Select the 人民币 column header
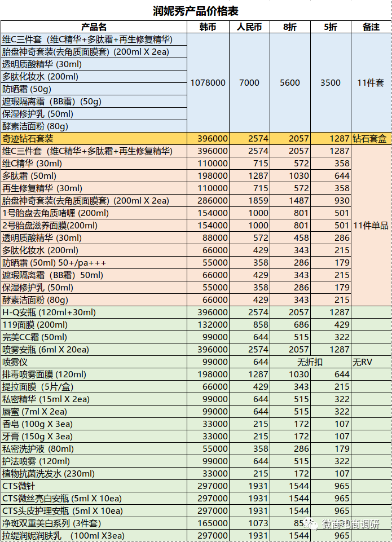 pos(249,27)
